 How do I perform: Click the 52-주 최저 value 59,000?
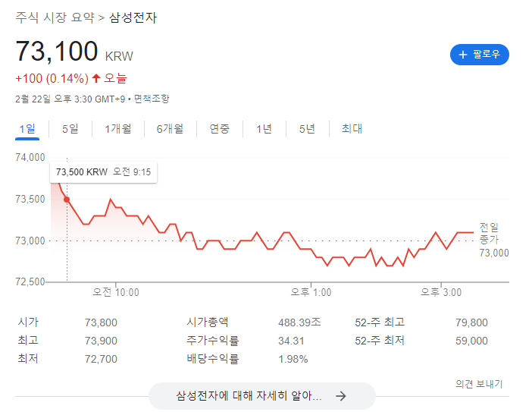point(471,341)
